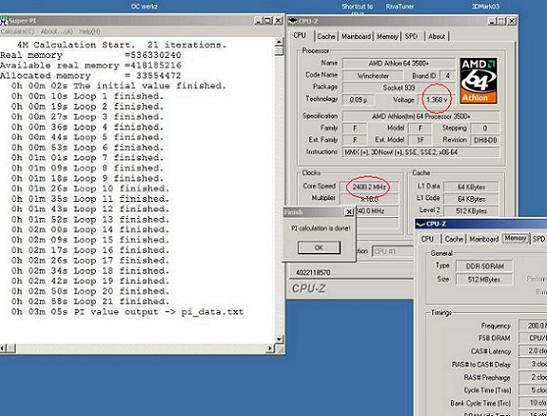Close the Super PI window

pyautogui.click(x=278, y=21)
